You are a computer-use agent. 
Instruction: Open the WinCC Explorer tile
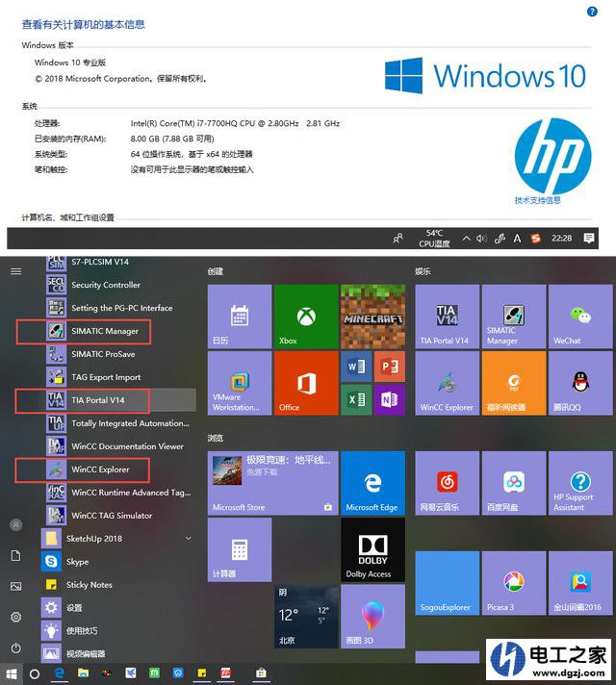point(448,383)
